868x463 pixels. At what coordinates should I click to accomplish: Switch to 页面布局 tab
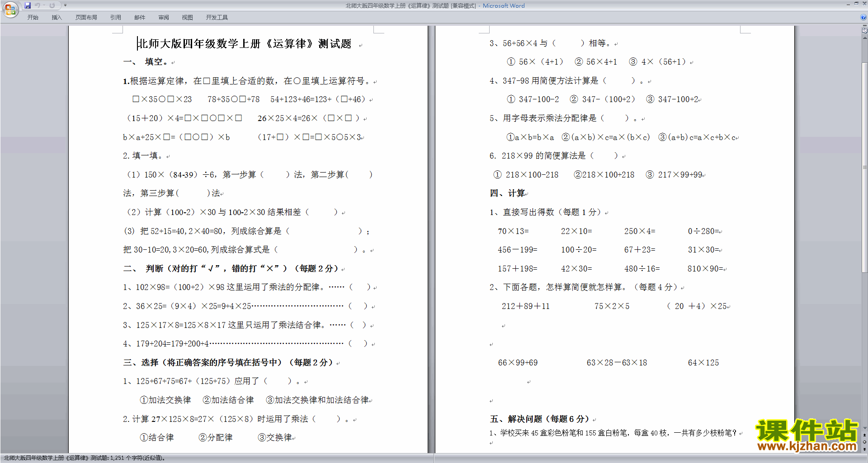86,18
